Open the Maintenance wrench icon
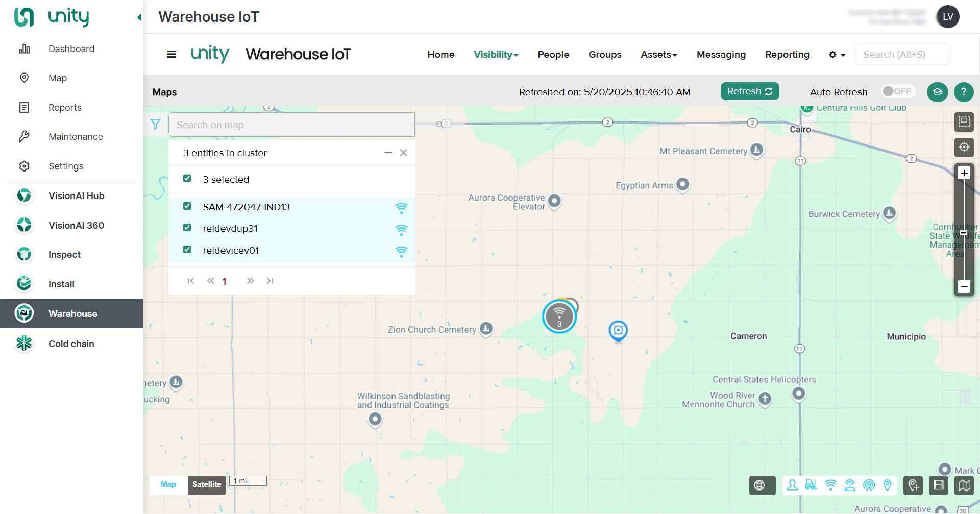Image resolution: width=980 pixels, height=514 pixels. tap(24, 136)
